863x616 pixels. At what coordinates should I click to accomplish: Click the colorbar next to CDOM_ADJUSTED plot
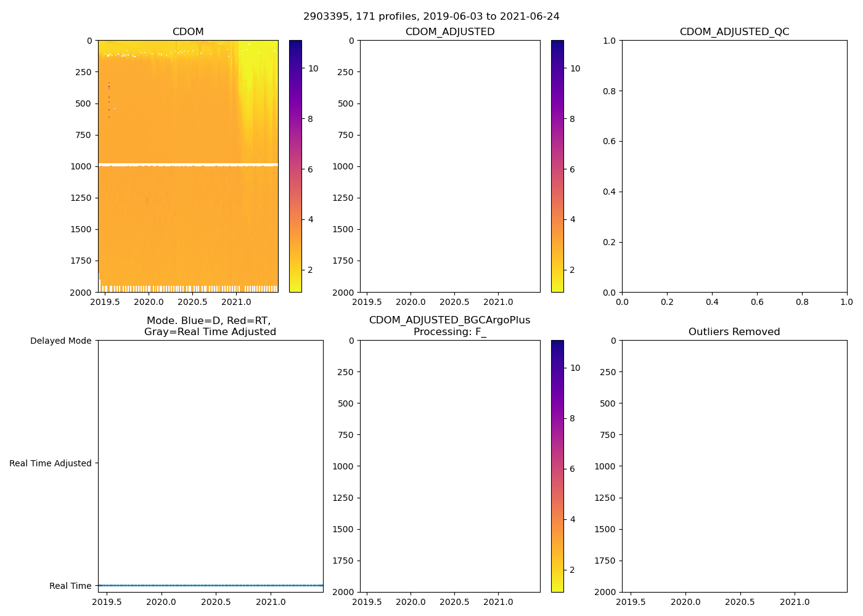tap(557, 166)
